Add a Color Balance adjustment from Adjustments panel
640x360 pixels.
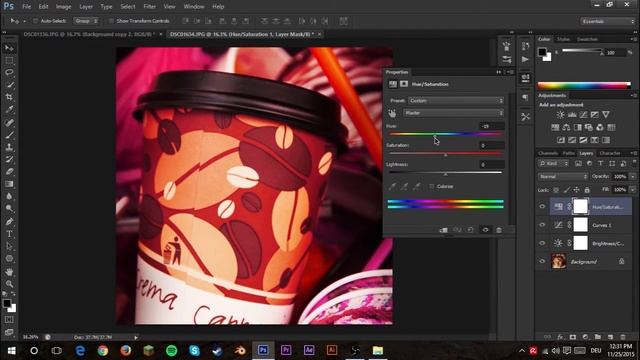pos(567,127)
